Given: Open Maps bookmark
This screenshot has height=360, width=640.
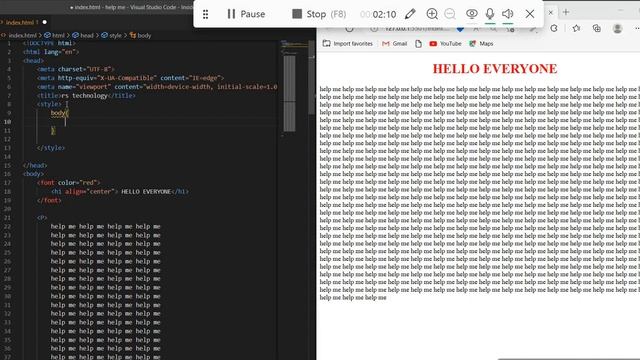Looking at the screenshot, I should click(x=481, y=44).
